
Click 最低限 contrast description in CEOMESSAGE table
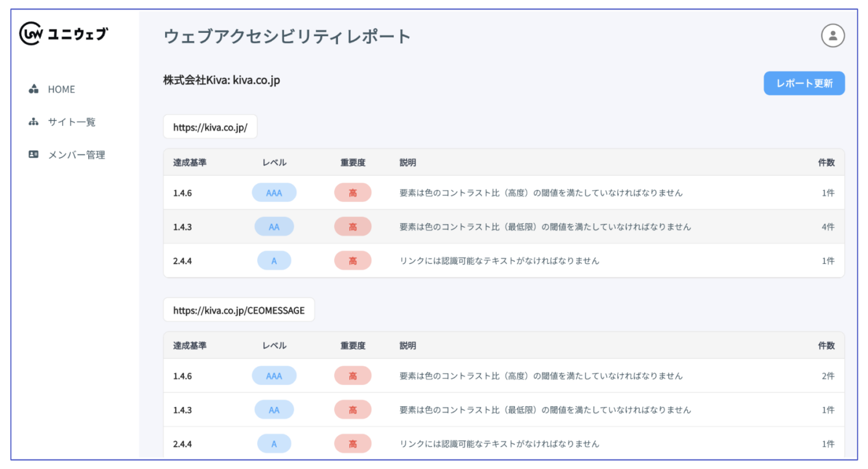coord(545,410)
